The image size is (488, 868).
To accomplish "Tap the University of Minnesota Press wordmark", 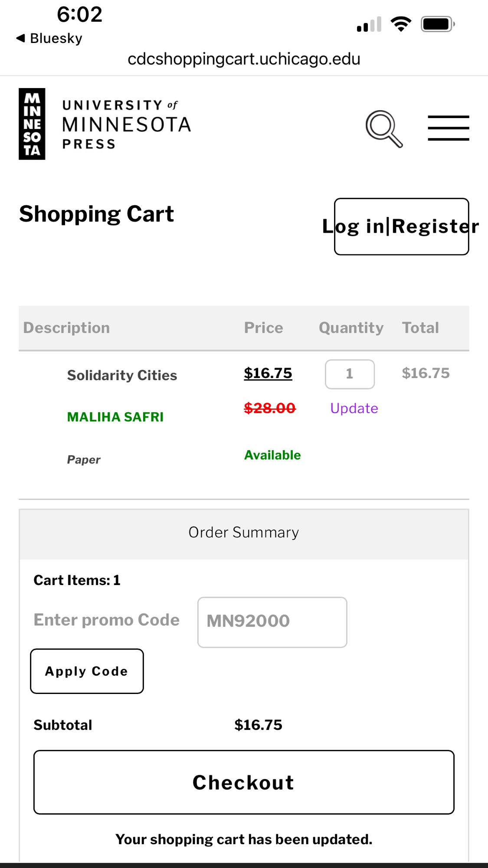I will 126,125.
